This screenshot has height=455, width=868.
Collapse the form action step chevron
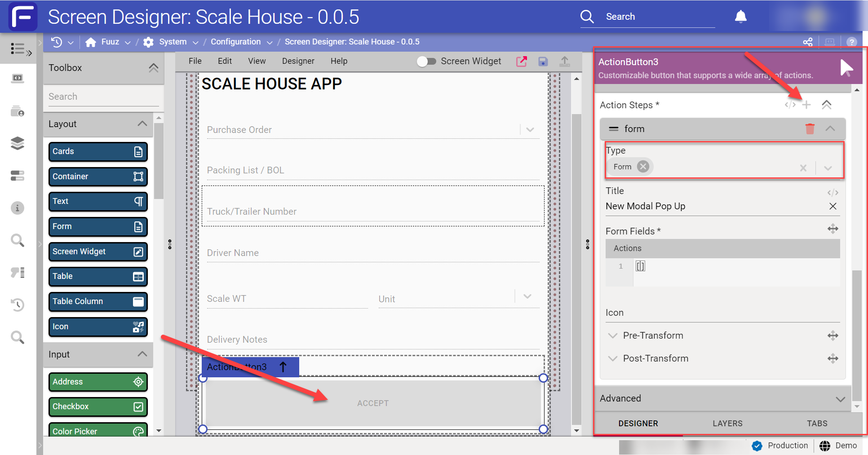(x=830, y=129)
